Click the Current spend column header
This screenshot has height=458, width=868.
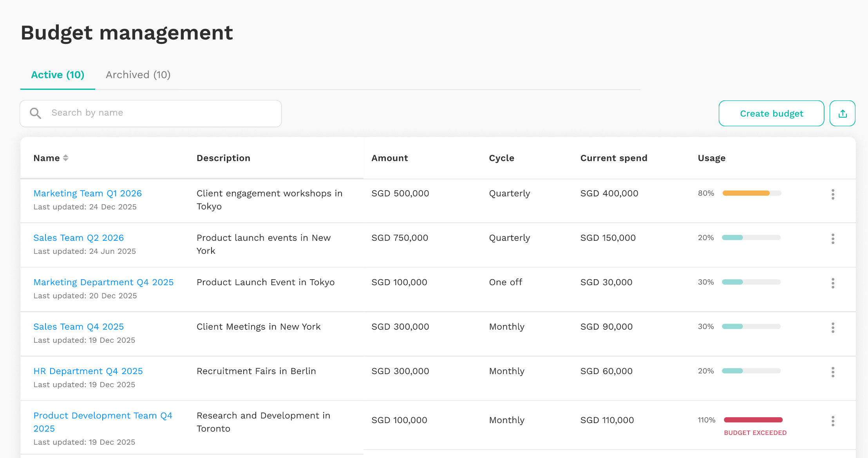coord(614,158)
